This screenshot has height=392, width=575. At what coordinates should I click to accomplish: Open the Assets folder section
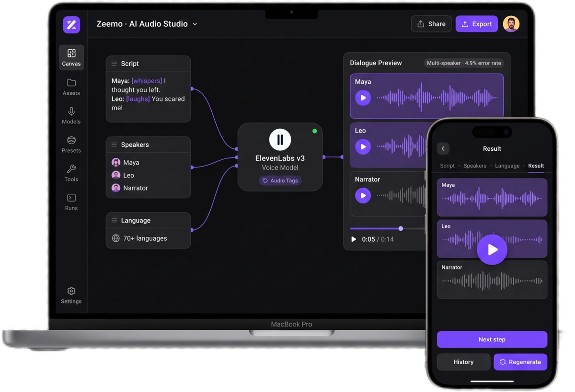[71, 87]
